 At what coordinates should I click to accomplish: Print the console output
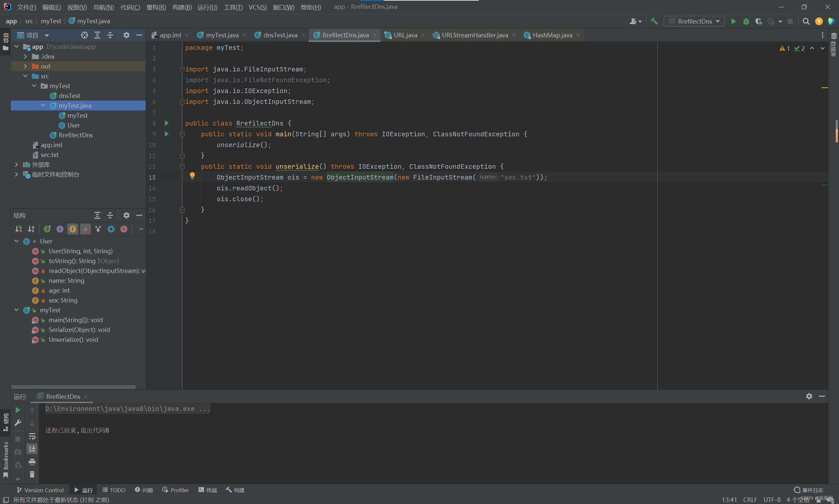(x=32, y=461)
